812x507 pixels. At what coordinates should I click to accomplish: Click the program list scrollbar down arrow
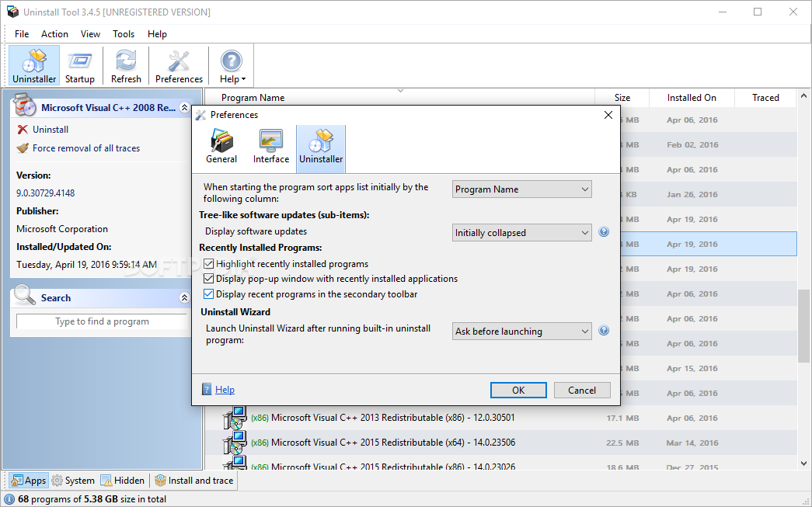click(x=803, y=464)
